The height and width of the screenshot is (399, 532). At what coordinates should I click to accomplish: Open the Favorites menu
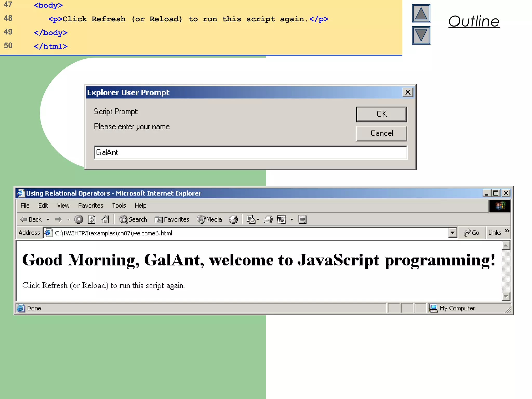point(91,205)
